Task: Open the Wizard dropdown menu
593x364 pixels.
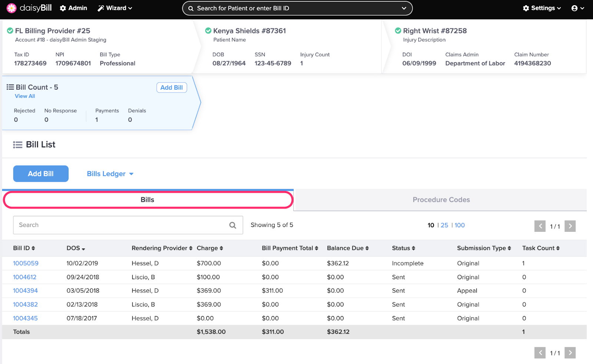Action: [115, 8]
